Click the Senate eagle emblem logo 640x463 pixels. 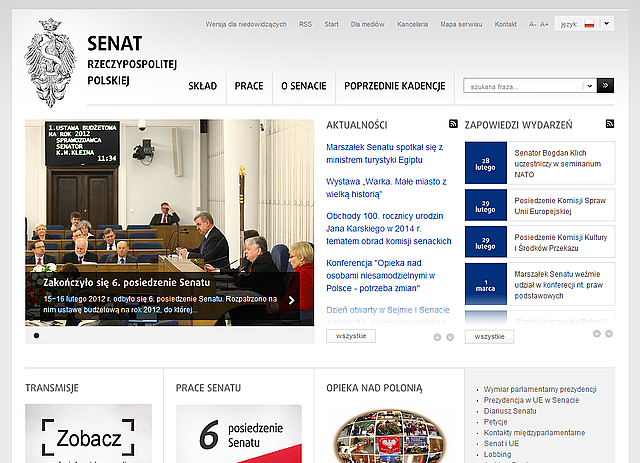pyautogui.click(x=50, y=62)
